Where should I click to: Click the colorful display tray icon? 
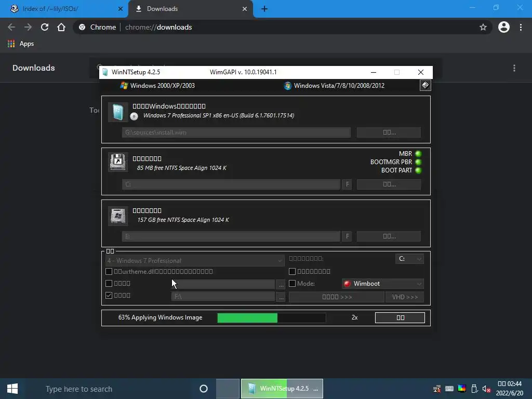[462, 389]
